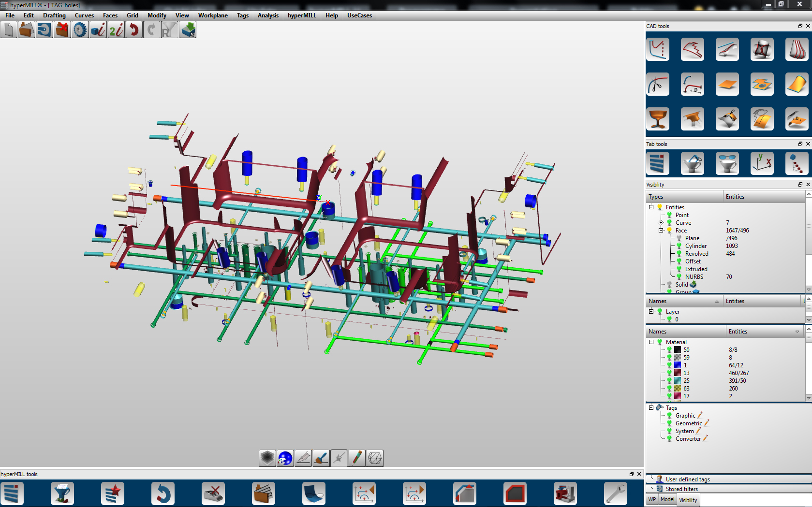Open the Stored filters section
The height and width of the screenshot is (507, 812).
coord(681,489)
